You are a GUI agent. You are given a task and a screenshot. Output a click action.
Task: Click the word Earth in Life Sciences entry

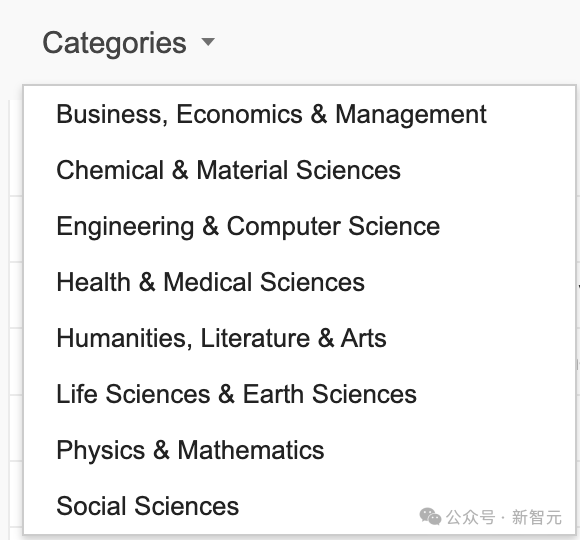[x=273, y=394]
